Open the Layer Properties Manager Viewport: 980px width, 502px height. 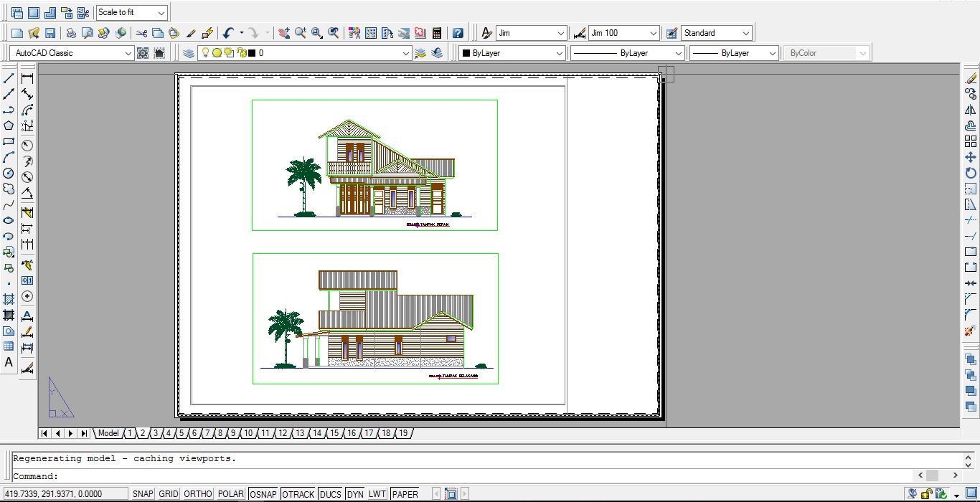[188, 53]
